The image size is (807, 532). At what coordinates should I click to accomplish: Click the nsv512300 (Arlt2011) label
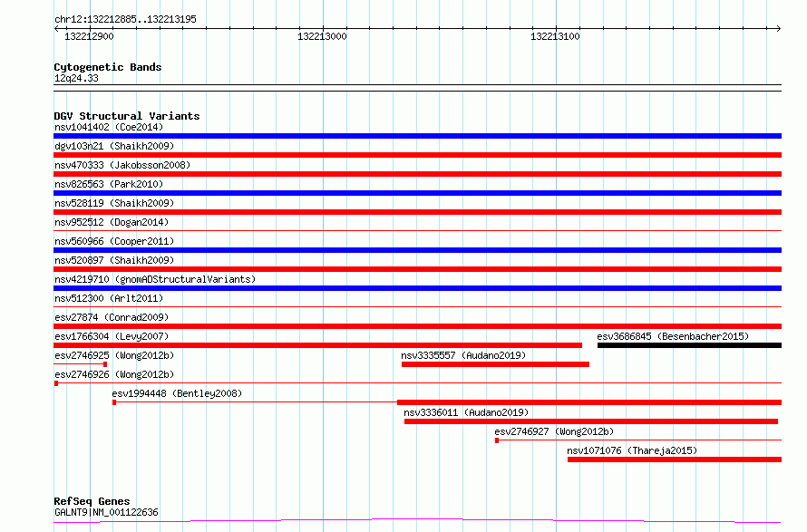tap(109, 298)
